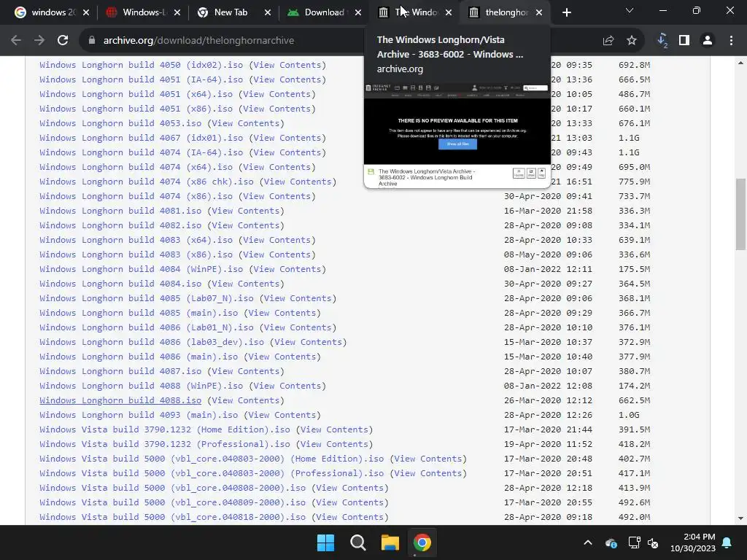View site security lock info
Viewport: 747px width, 560px height.
pyautogui.click(x=92, y=41)
